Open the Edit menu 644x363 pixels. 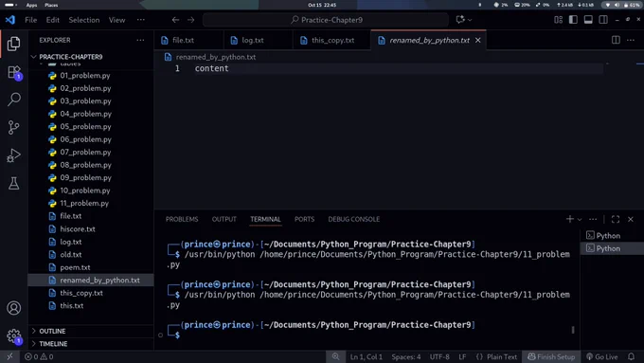53,20
